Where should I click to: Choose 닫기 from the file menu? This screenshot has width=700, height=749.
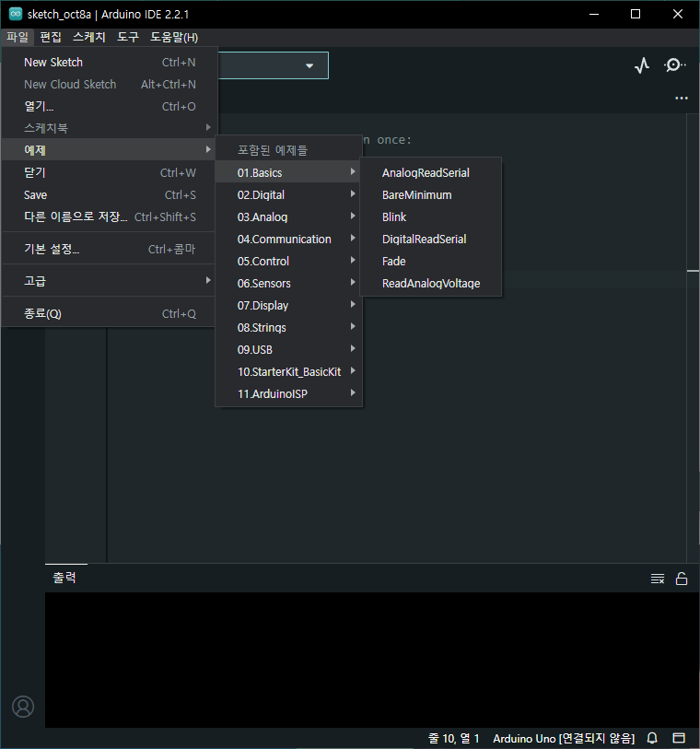pyautogui.click(x=110, y=172)
